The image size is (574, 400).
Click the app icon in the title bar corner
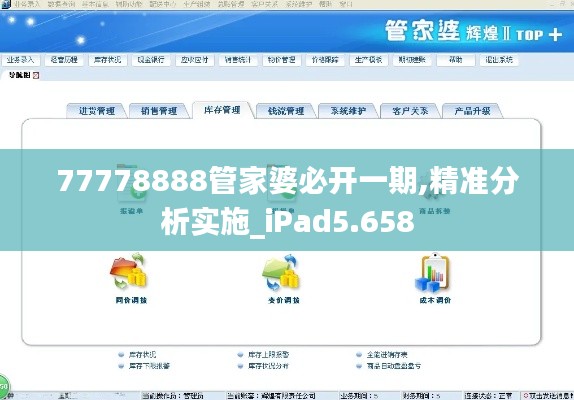pyautogui.click(x=5, y=4)
